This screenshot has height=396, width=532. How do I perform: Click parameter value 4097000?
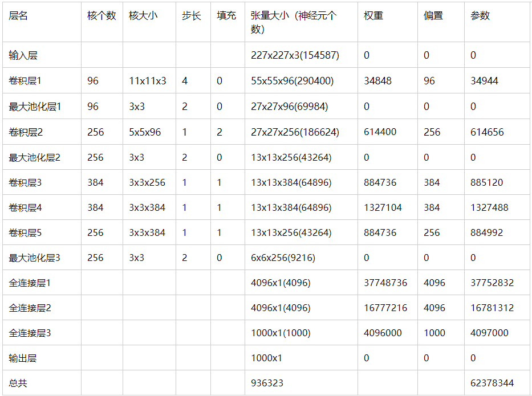489,333
